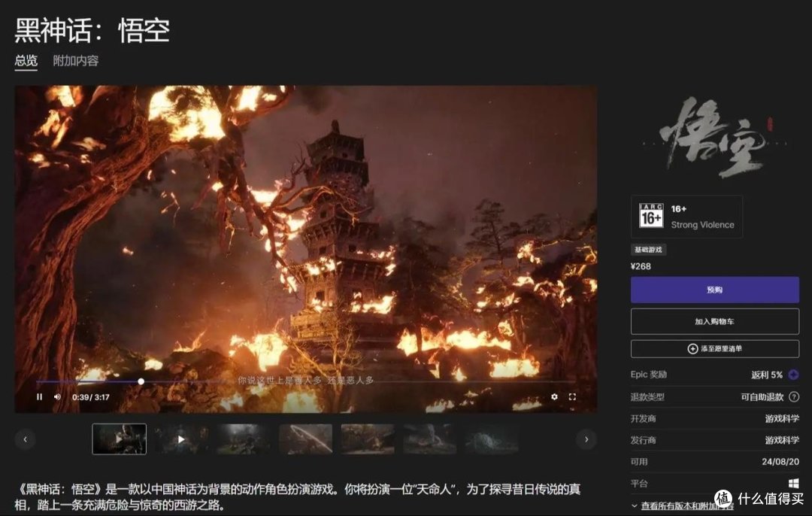Open video settings gear icon
The height and width of the screenshot is (516, 812).
[x=555, y=397]
